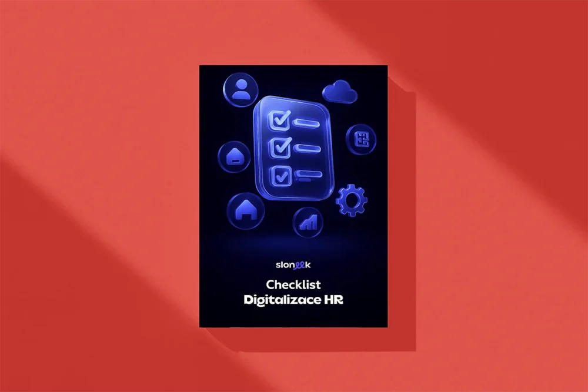
Task: Toggle the second checkbox on the checklist
Action: point(277,148)
